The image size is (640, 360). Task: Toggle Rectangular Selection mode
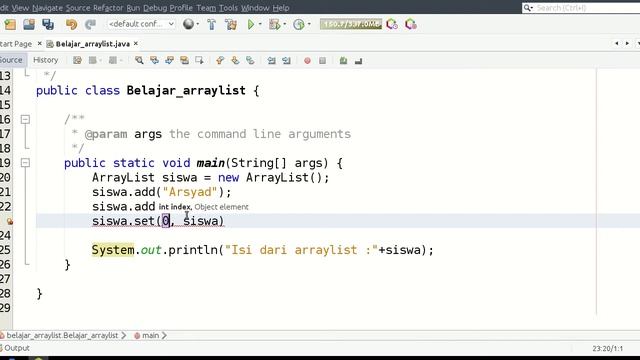(200, 60)
